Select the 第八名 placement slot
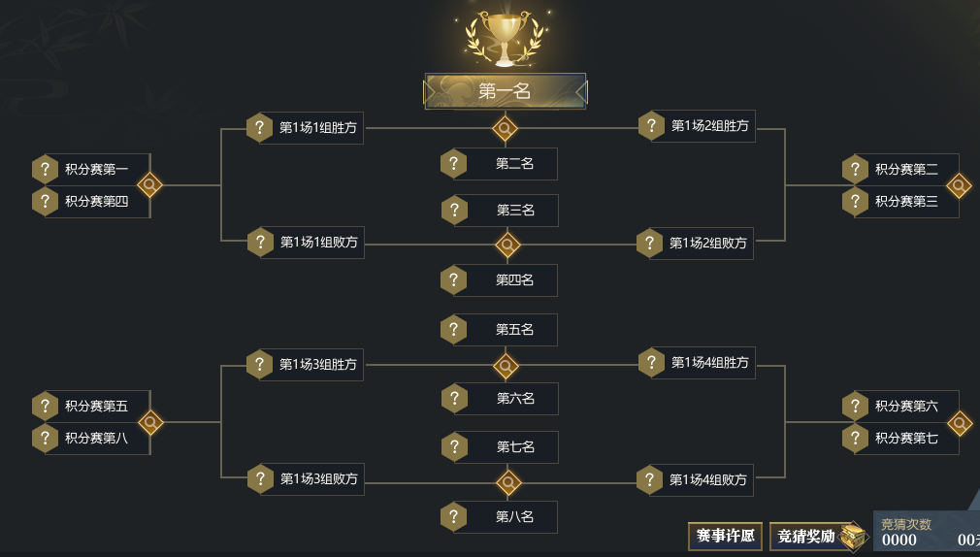980x557 pixels. (499, 517)
